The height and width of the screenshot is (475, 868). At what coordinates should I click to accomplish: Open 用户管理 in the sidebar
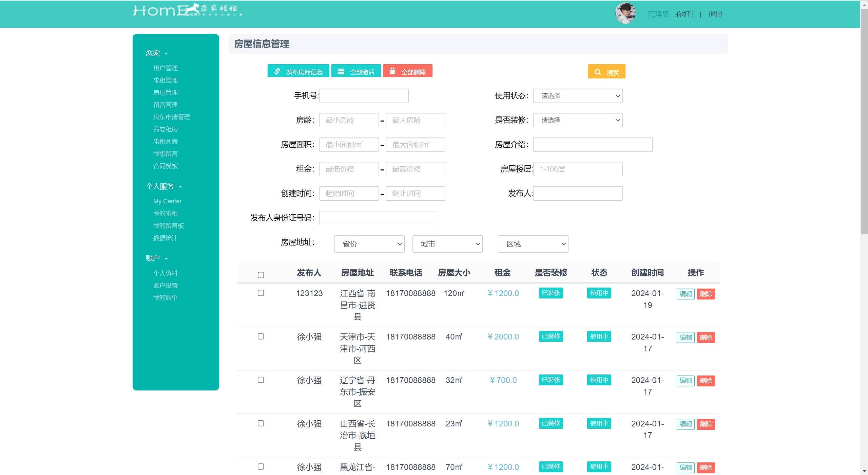point(165,68)
